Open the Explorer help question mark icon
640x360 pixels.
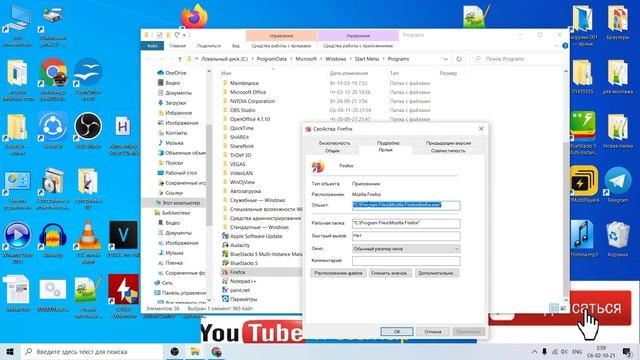(565, 46)
